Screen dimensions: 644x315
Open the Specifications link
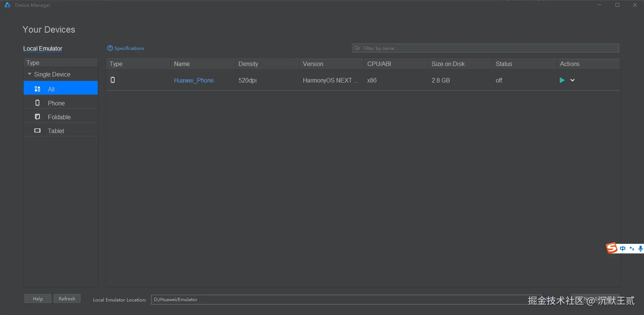pos(129,48)
